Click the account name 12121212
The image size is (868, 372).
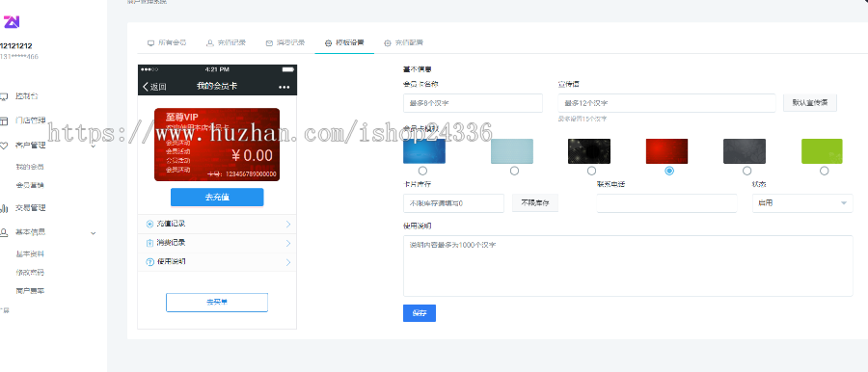[16, 46]
